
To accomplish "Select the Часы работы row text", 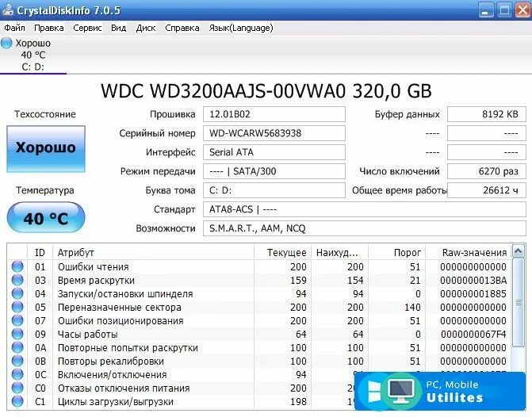I will 87,335.
